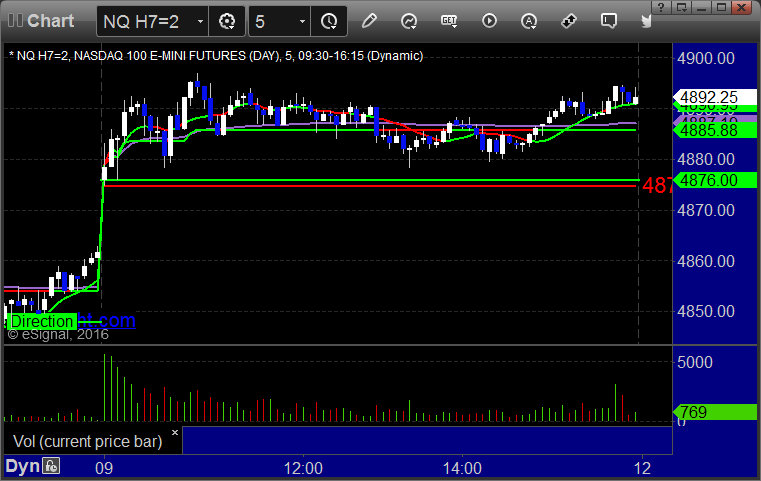
Task: Share chart via the Twitter bird icon
Action: [646, 21]
